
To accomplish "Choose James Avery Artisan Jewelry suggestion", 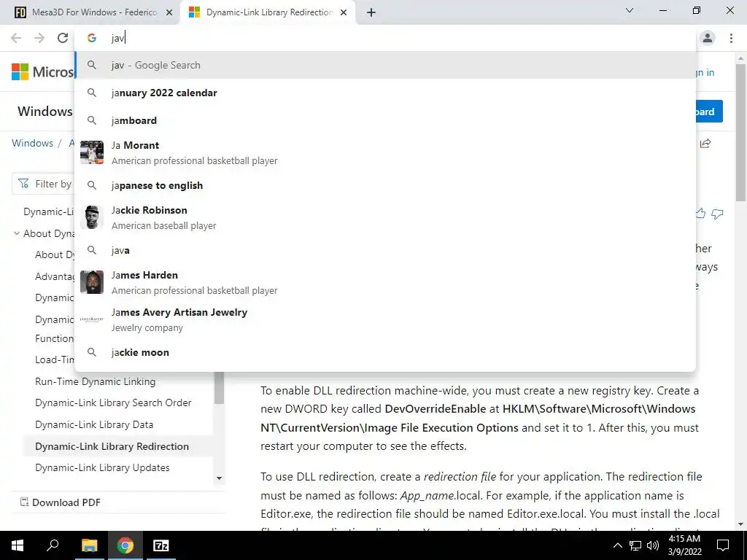I will pyautogui.click(x=385, y=319).
